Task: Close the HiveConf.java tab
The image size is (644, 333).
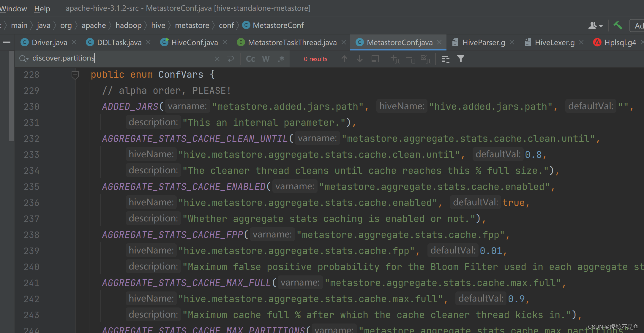Action: [x=225, y=42]
